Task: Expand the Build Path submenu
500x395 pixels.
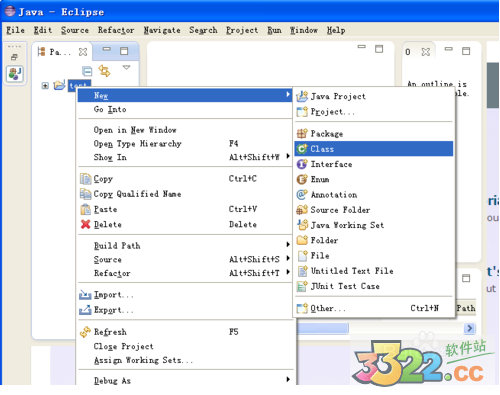Action: 185,245
